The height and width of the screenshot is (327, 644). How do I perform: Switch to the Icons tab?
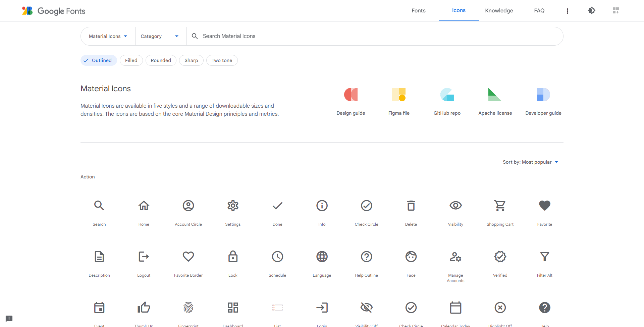point(459,10)
